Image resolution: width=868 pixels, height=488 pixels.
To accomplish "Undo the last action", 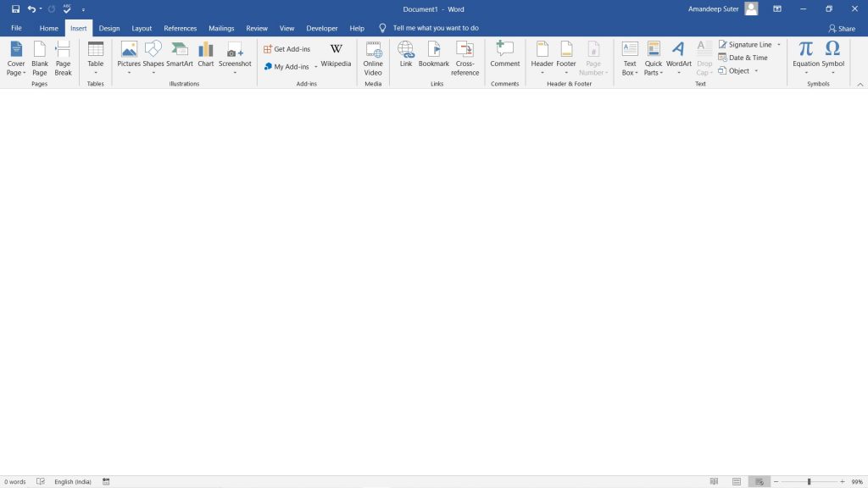I will point(31,8).
